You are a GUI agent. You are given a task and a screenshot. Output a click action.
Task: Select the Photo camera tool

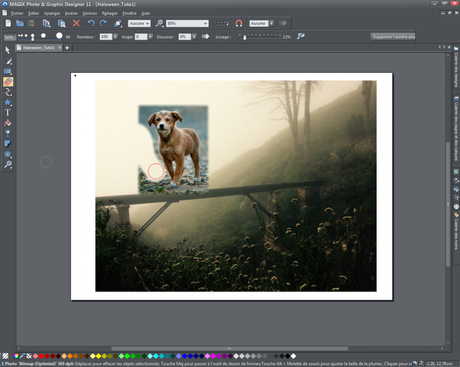pos(8,71)
